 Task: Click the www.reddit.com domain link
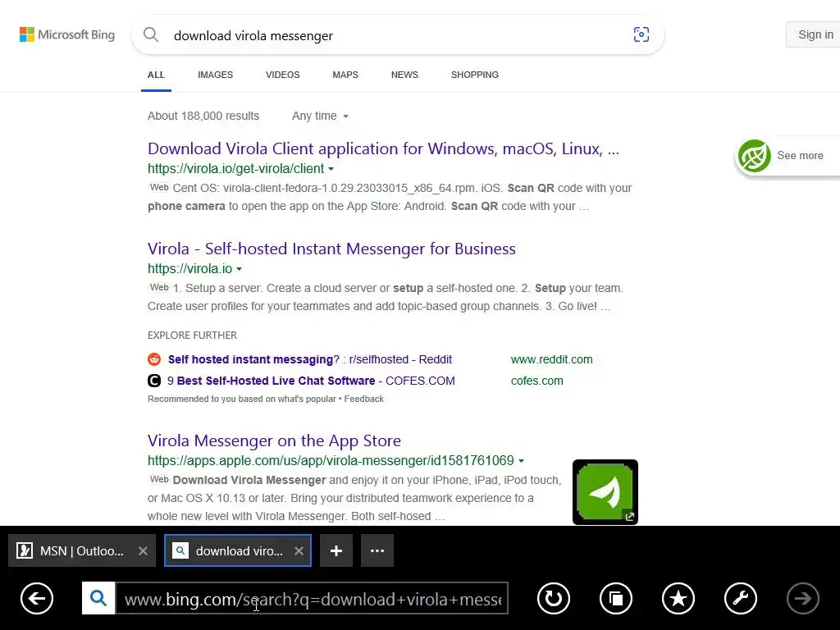tap(552, 359)
